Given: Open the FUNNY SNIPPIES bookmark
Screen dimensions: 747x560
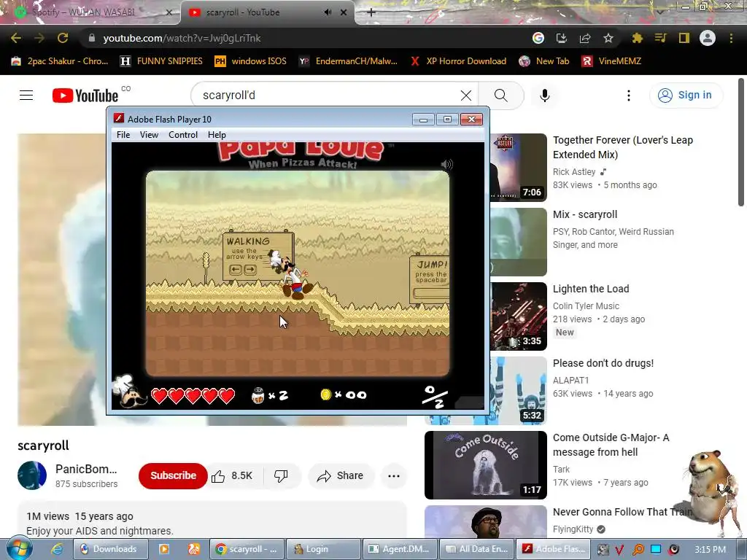Looking at the screenshot, I should tap(161, 61).
